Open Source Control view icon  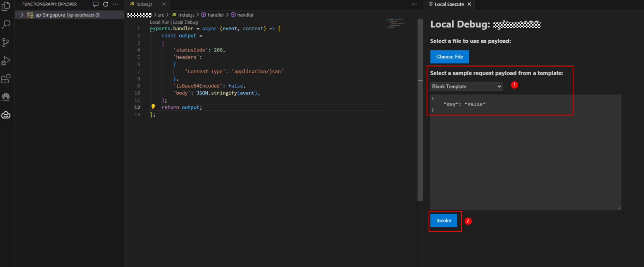pos(6,43)
